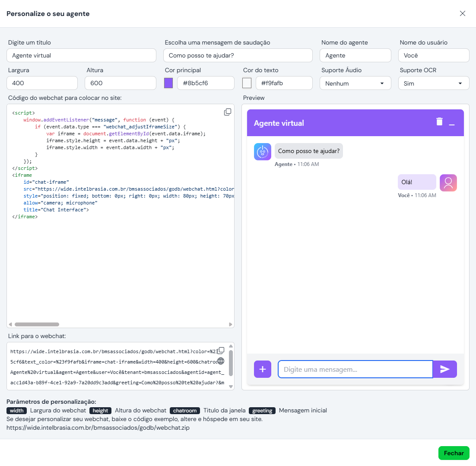476x466 pixels.
Task: Copy the webchat embed code
Action: 227,112
